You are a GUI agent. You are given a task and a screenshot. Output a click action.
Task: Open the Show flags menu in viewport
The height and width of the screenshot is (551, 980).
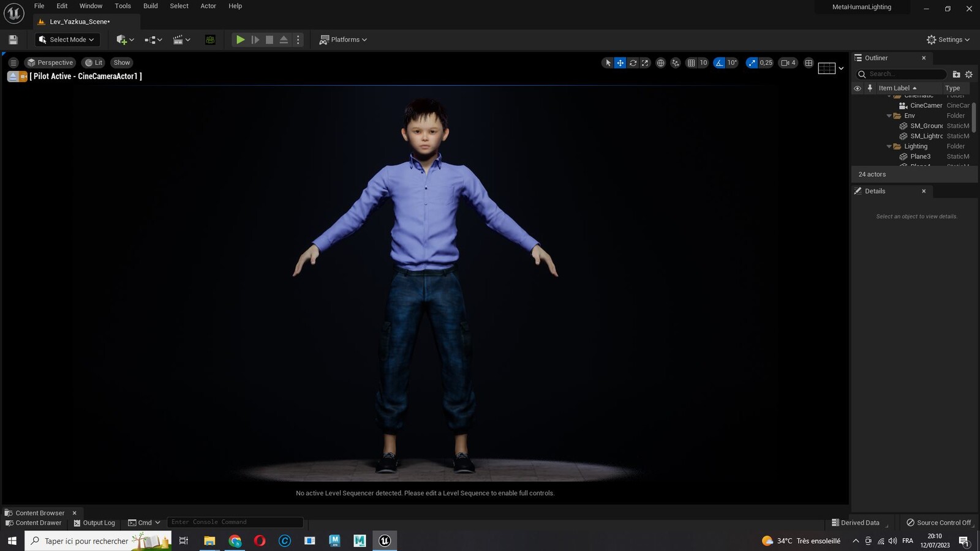coord(122,62)
